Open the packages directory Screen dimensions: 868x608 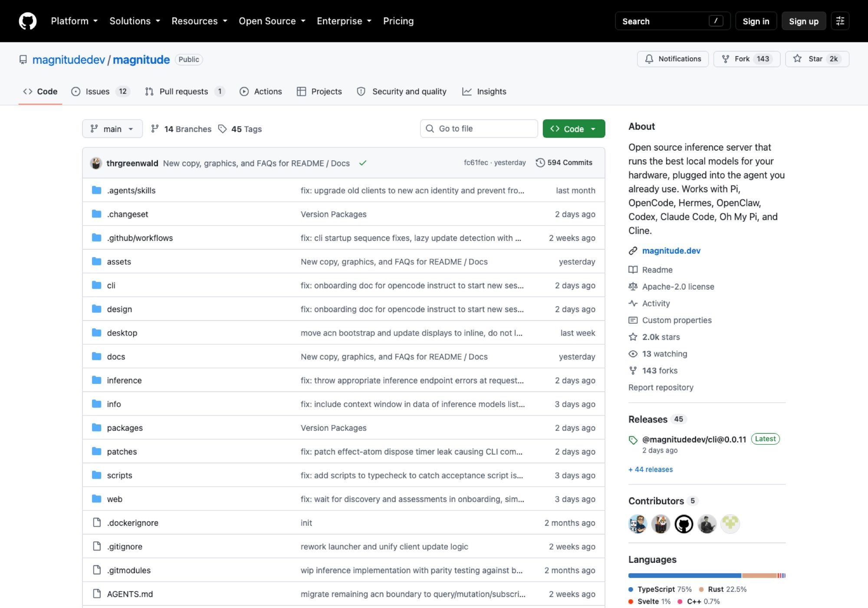(x=125, y=428)
